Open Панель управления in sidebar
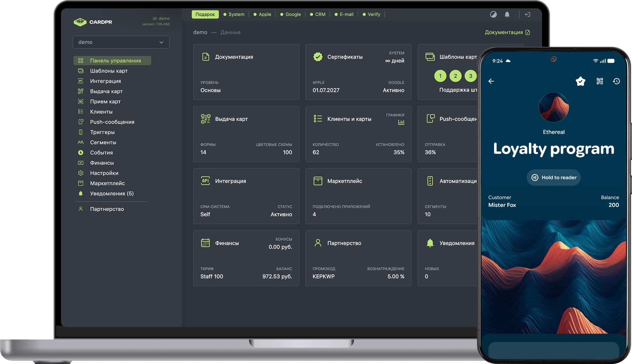The image size is (632, 364). pyautogui.click(x=112, y=61)
